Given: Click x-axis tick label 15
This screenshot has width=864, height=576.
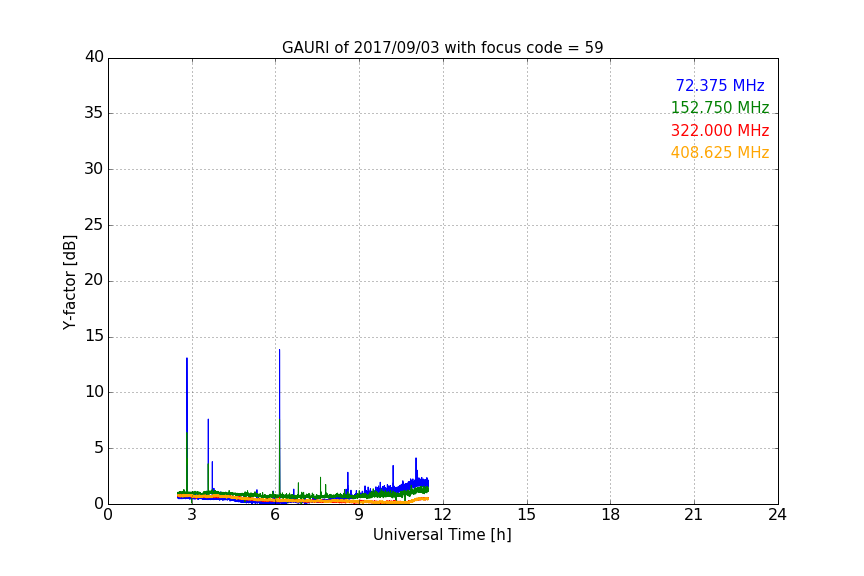Looking at the screenshot, I should [526, 515].
